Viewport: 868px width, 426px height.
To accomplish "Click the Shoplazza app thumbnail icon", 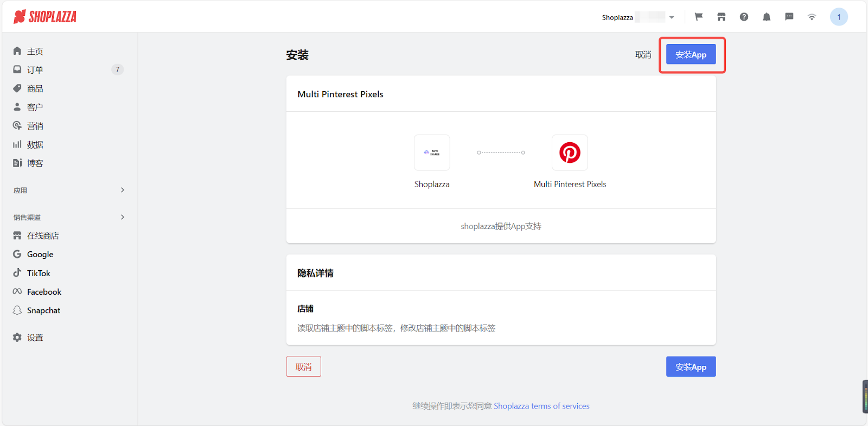I will click(432, 152).
